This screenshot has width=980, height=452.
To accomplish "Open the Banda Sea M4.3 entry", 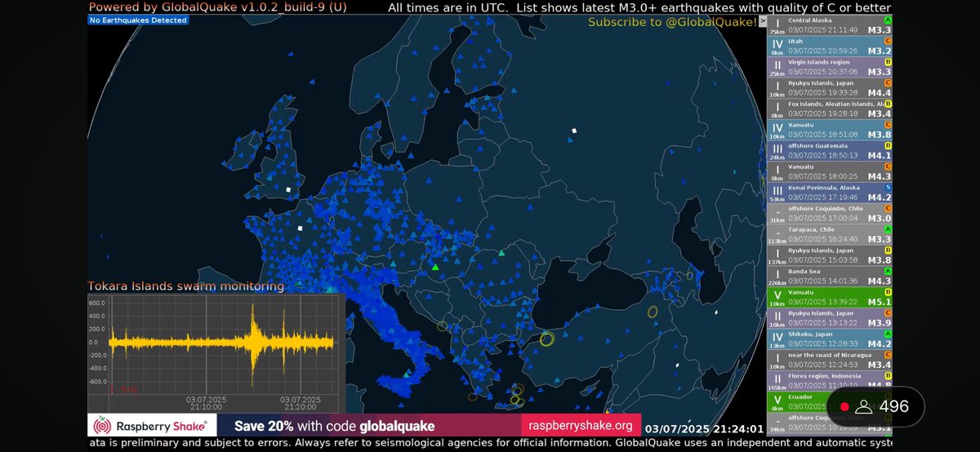I will (830, 277).
